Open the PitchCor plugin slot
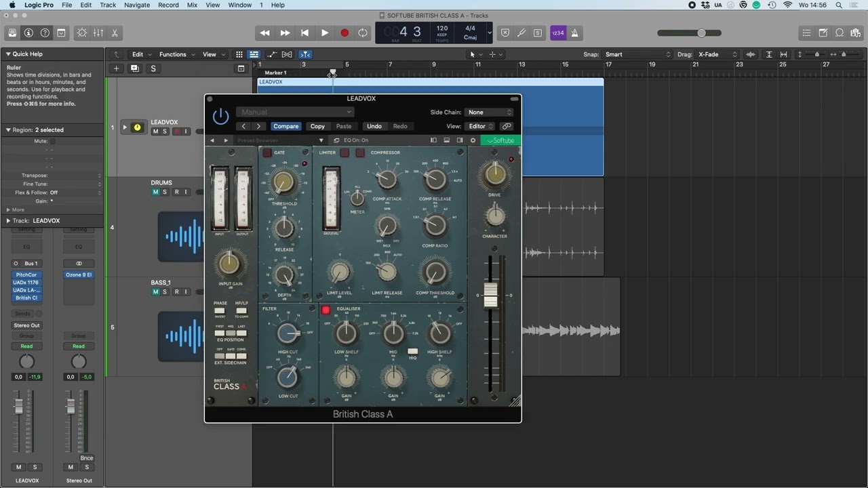868x488 pixels. point(26,274)
